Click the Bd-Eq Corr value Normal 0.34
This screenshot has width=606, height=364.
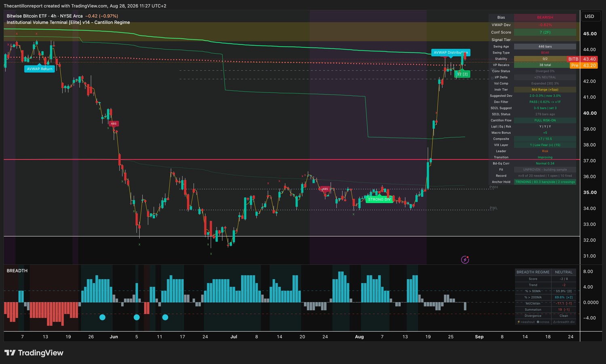(545, 163)
